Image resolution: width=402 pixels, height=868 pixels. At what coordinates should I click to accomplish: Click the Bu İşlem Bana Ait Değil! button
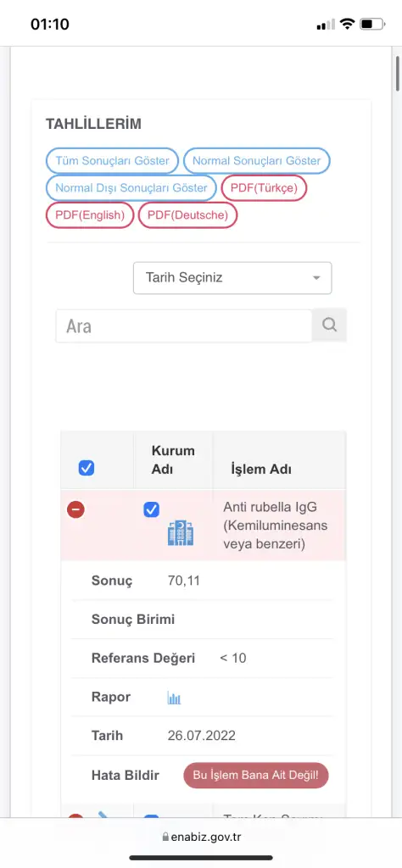point(256,776)
